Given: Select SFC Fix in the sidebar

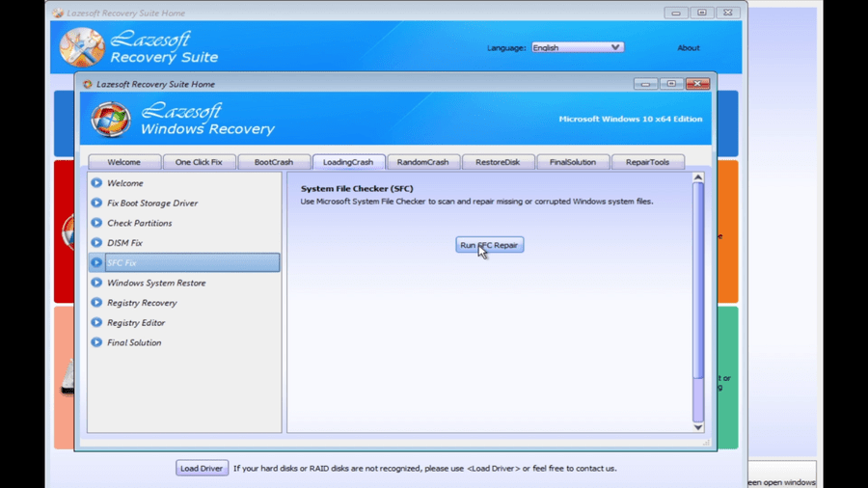Looking at the screenshot, I should [x=184, y=262].
